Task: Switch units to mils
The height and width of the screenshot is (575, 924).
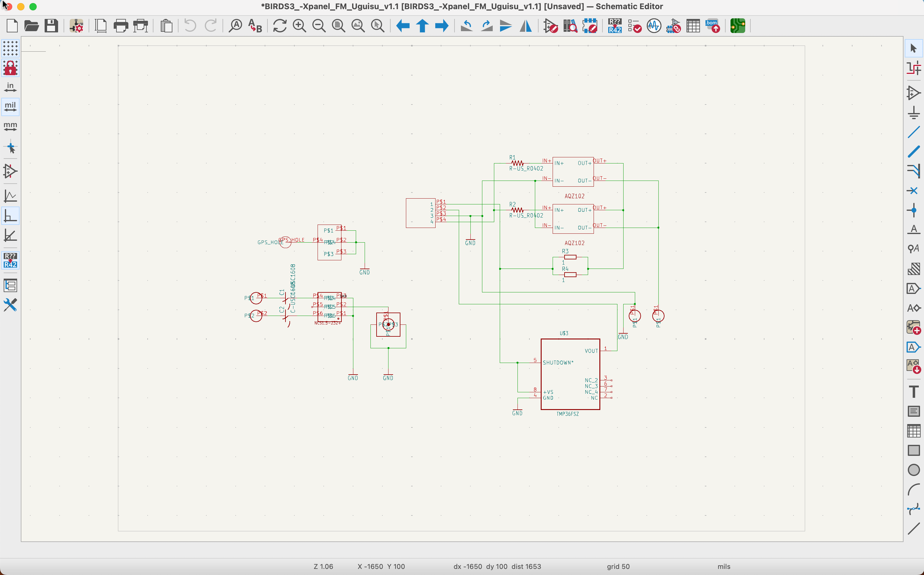Action: pyautogui.click(x=10, y=107)
